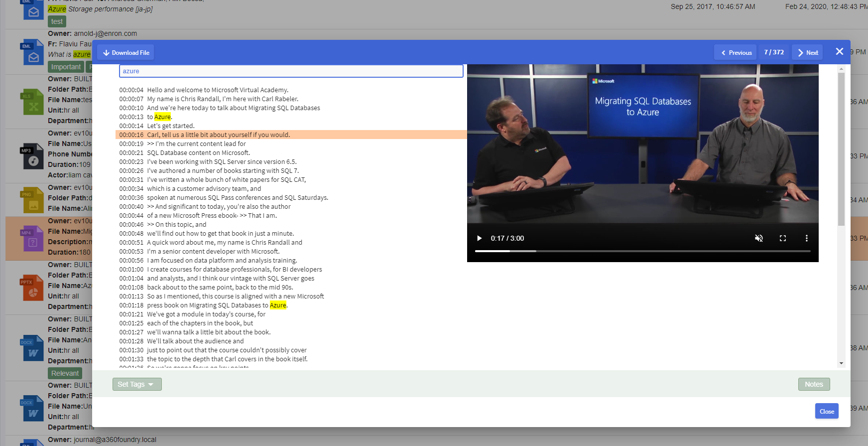Click the XLS spreadsheet file icon
868x446 pixels.
click(32, 102)
